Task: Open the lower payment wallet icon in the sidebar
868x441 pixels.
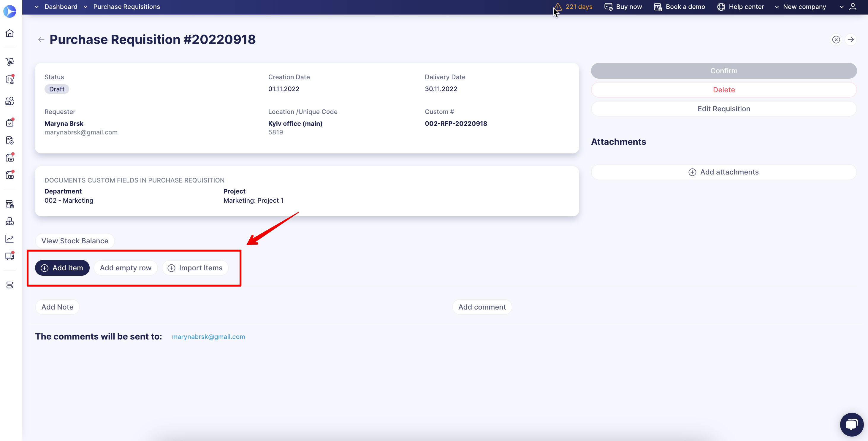Action: pos(10,175)
